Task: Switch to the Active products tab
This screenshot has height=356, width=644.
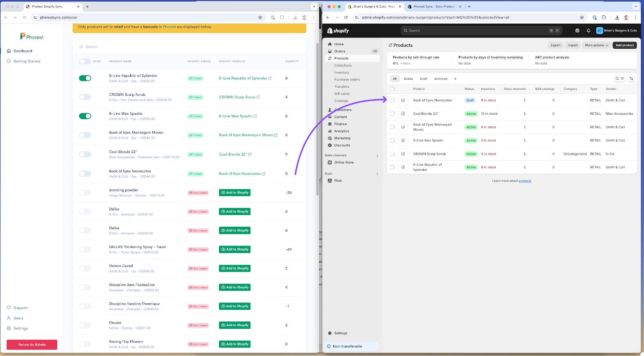Action: point(408,79)
